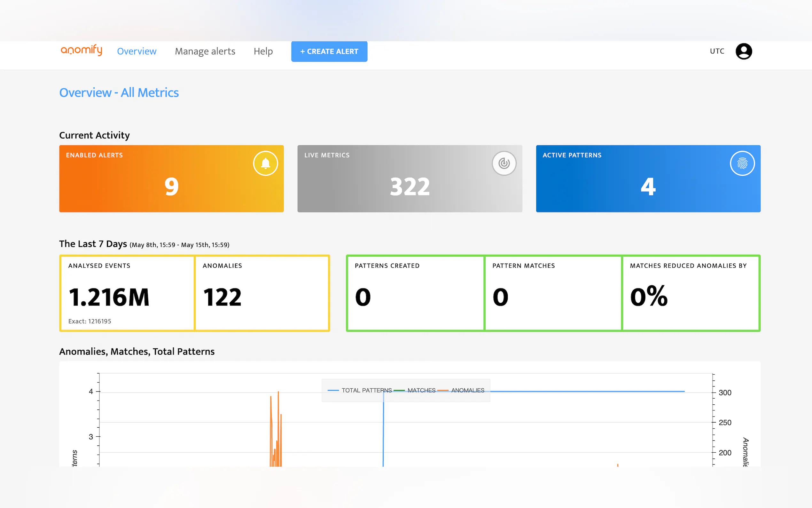Toggle the Anomalies series in the legend
The width and height of the screenshot is (812, 508).
pyautogui.click(x=467, y=390)
